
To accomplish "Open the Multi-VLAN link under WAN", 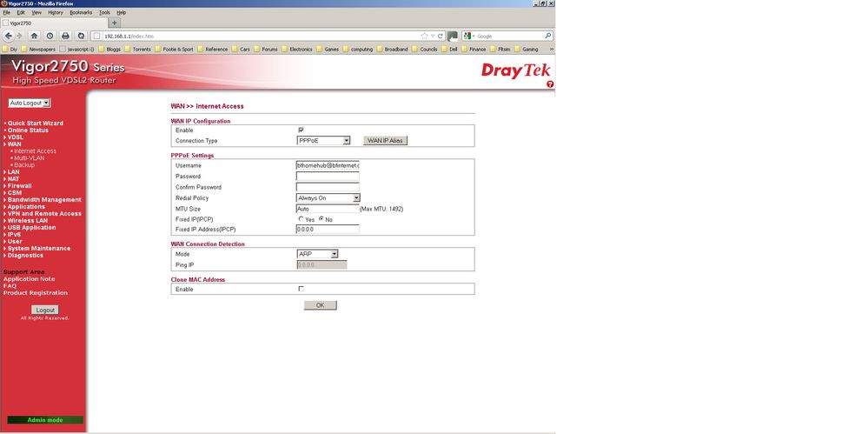I will (x=30, y=158).
